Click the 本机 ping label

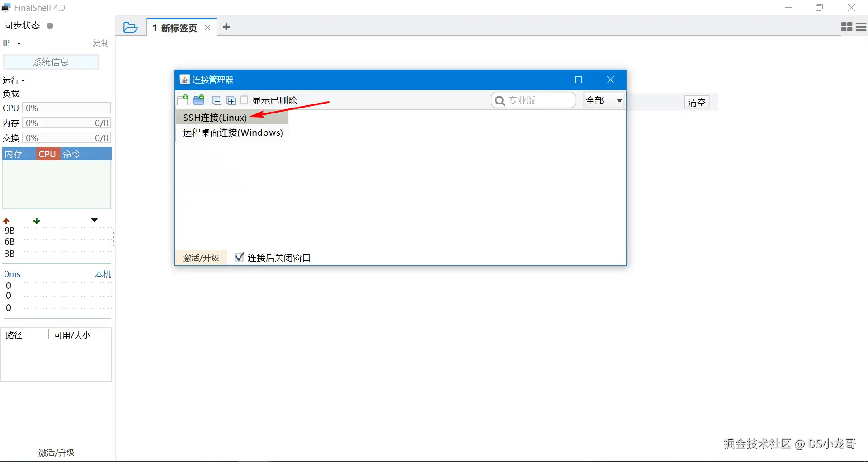(x=103, y=274)
